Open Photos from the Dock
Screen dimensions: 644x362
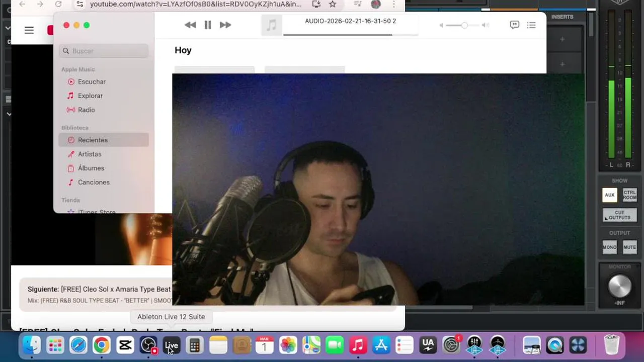tap(288, 345)
